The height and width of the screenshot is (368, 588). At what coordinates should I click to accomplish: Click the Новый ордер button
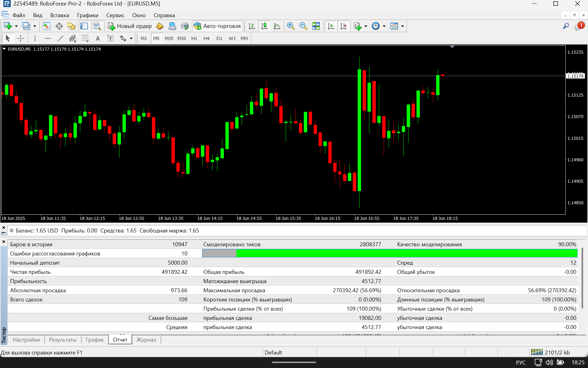[x=130, y=26]
